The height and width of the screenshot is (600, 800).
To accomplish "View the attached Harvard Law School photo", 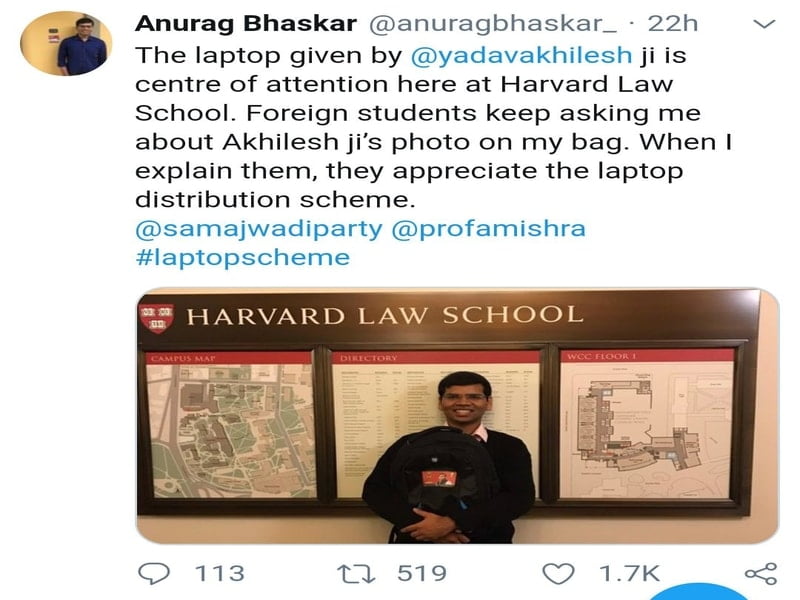I will coord(458,415).
